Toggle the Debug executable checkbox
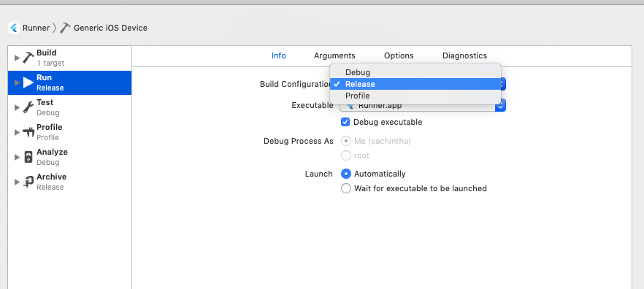Screen dimensions: 644x289 tap(346, 122)
